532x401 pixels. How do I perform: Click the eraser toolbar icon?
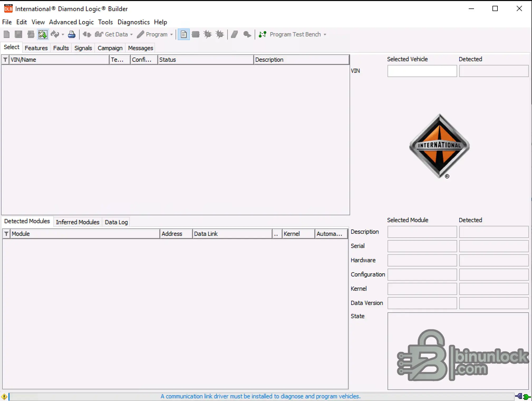pyautogui.click(x=234, y=34)
